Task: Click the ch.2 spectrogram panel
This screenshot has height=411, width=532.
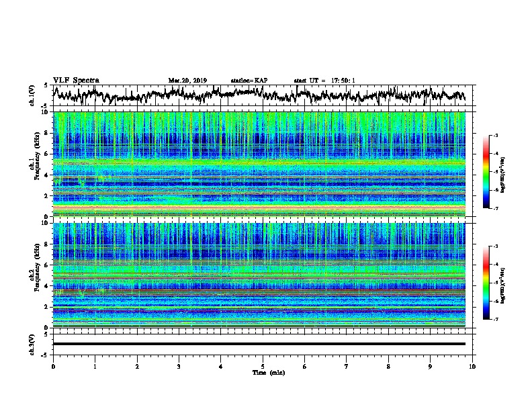Action: pyautogui.click(x=259, y=275)
